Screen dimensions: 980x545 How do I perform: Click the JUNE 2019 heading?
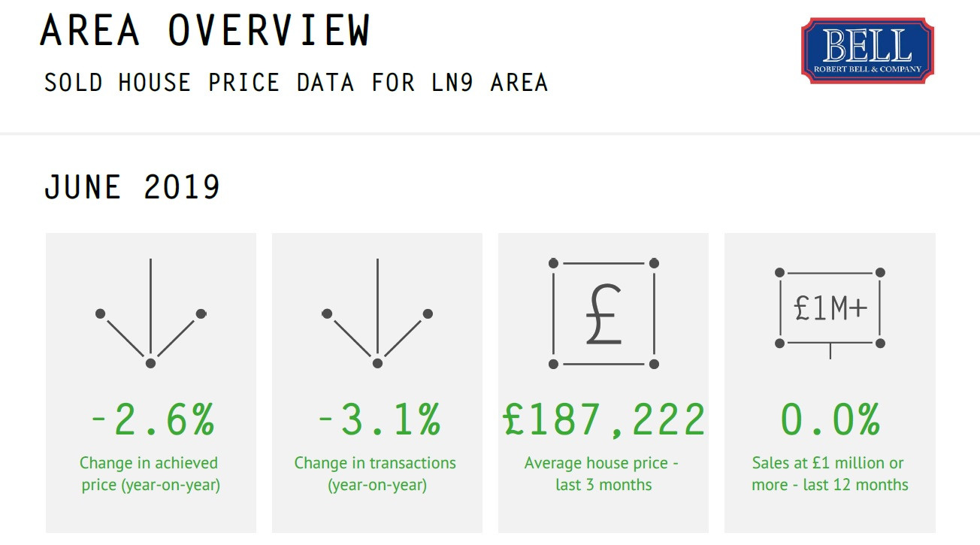(x=132, y=186)
